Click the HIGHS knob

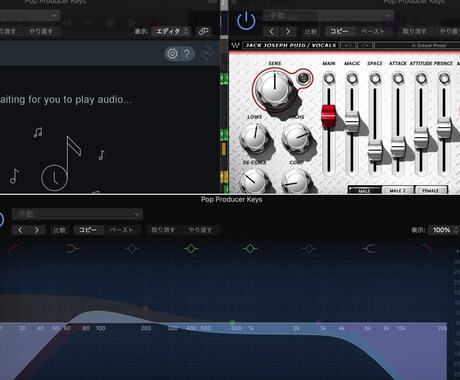[296, 138]
